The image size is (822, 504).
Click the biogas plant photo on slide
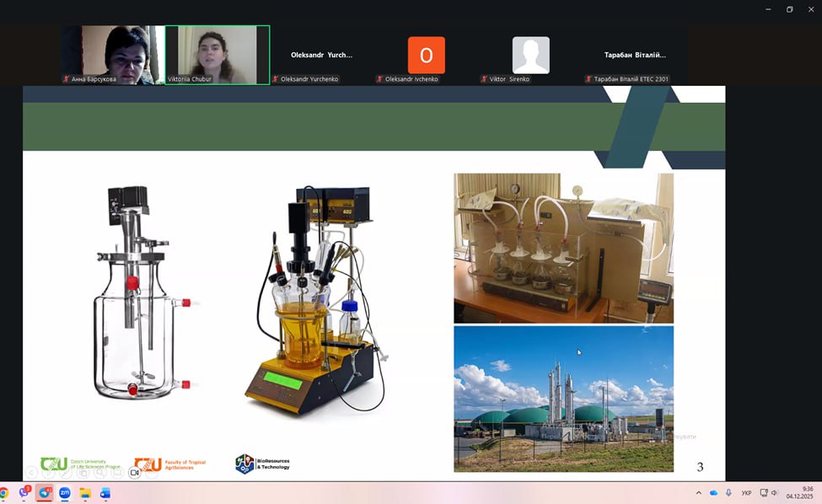563,399
